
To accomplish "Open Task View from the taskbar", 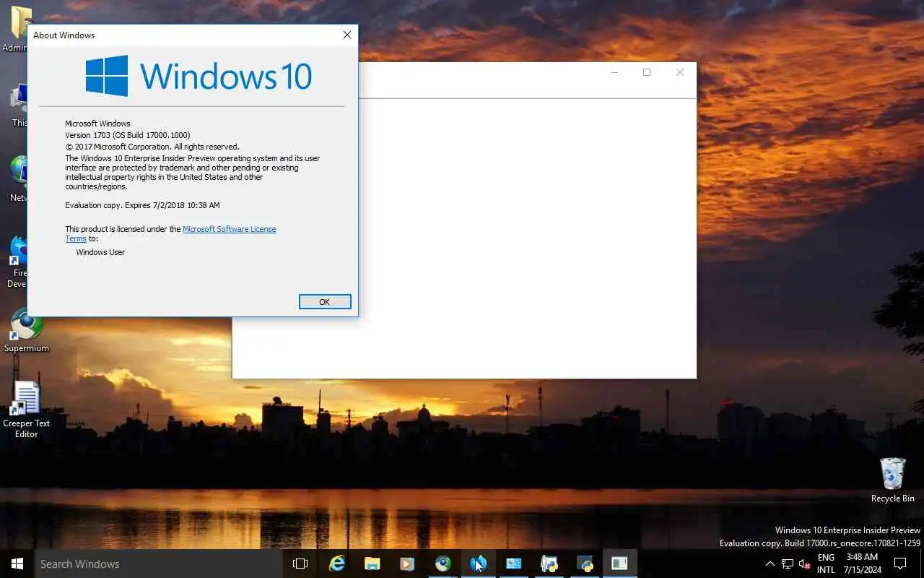I will (300, 564).
